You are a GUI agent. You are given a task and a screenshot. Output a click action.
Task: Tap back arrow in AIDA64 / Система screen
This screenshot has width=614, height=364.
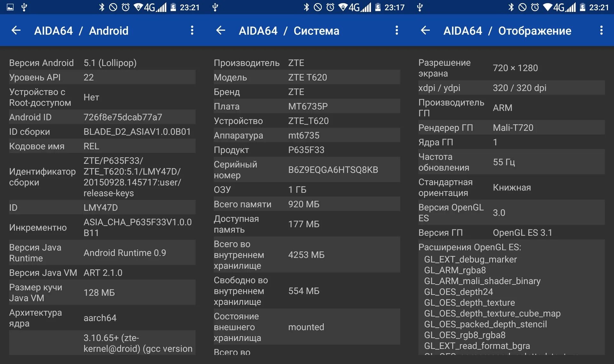220,30
